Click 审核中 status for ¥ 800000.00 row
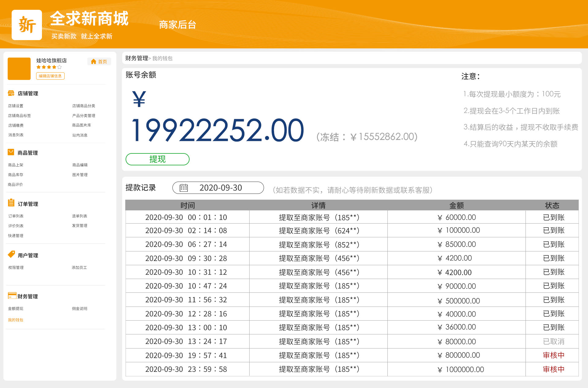Image resolution: width=588 pixels, height=388 pixels. point(554,355)
